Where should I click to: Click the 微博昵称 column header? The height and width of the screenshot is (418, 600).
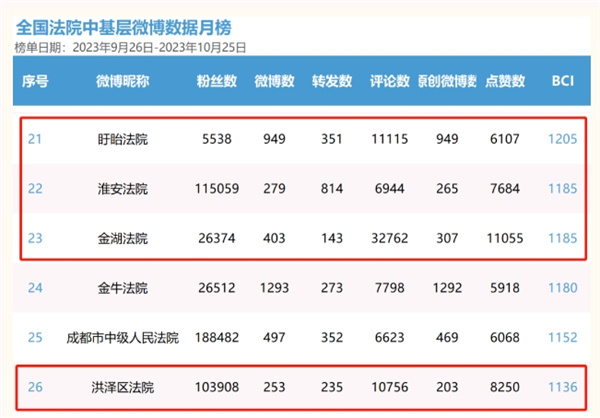(x=122, y=81)
